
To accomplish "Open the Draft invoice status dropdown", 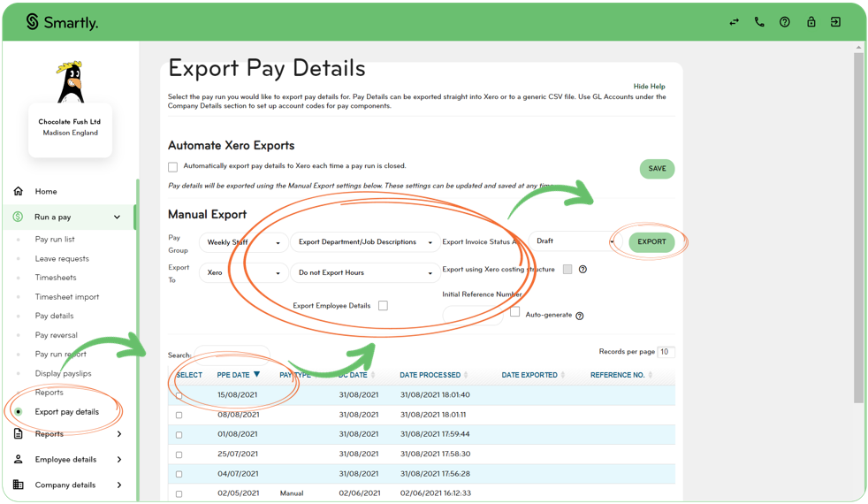I will pos(575,241).
